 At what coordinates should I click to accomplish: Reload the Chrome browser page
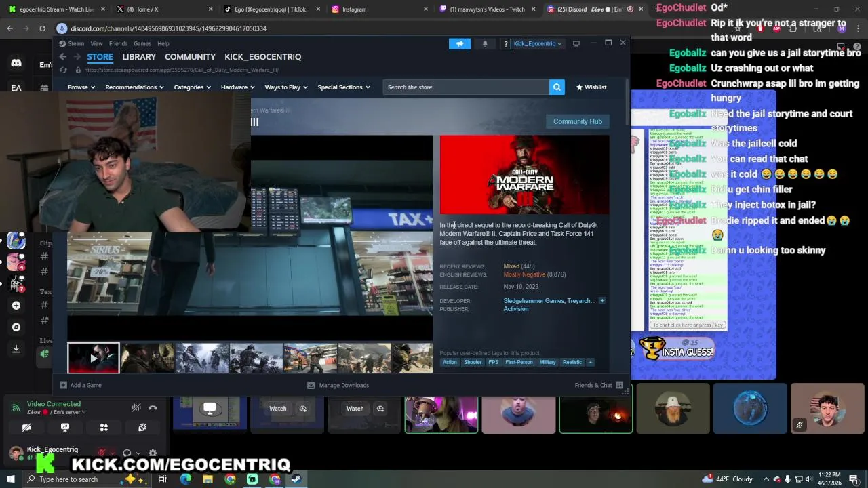(x=42, y=28)
